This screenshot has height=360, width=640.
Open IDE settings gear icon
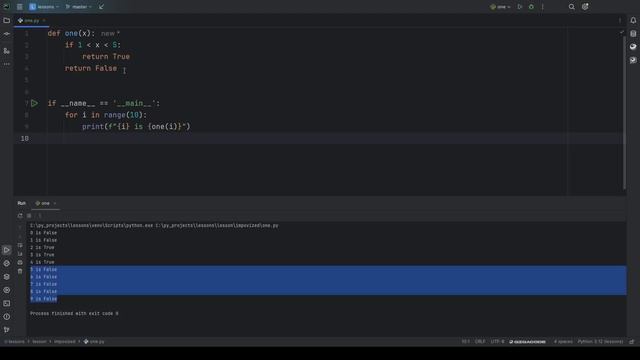click(585, 7)
